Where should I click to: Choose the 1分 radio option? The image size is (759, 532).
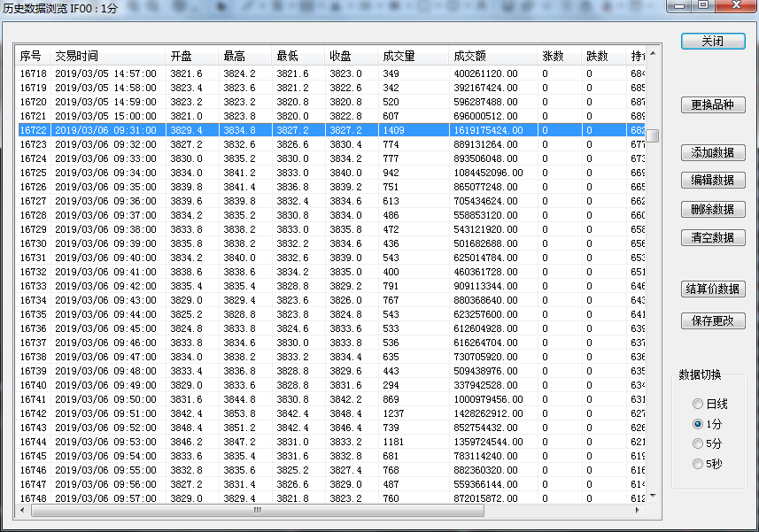tap(698, 425)
